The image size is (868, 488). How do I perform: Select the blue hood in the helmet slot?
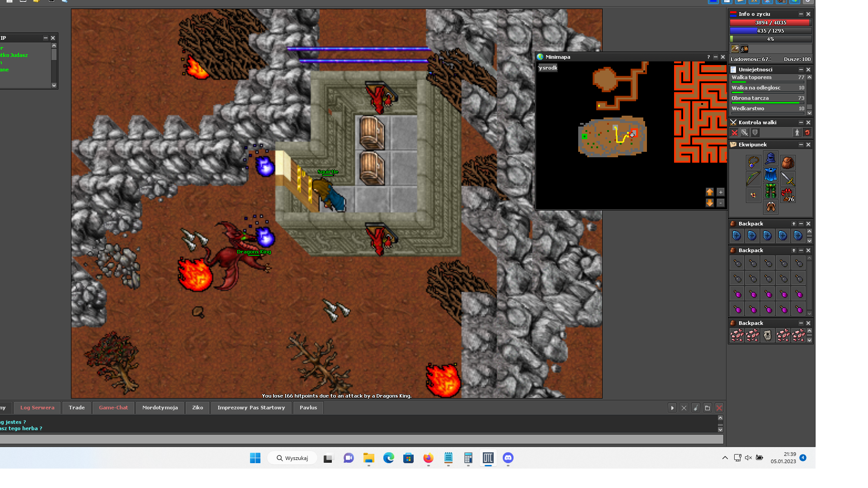[x=770, y=159]
